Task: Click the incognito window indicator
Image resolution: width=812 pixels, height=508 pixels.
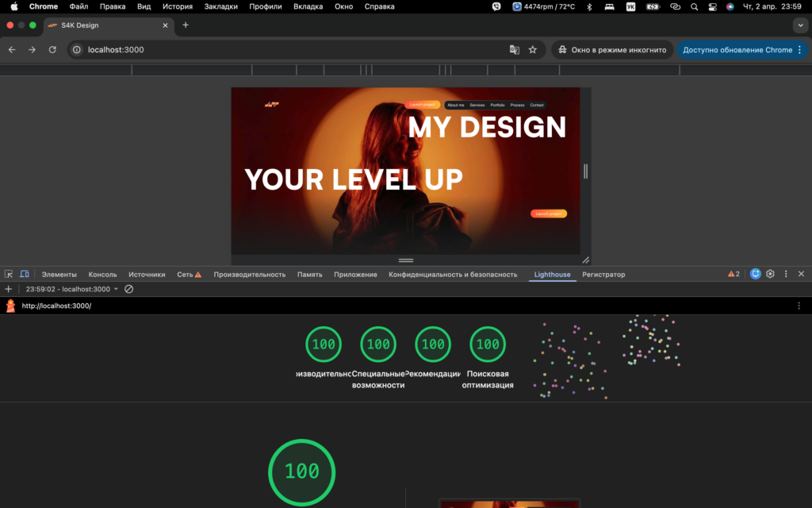Action: (x=612, y=50)
